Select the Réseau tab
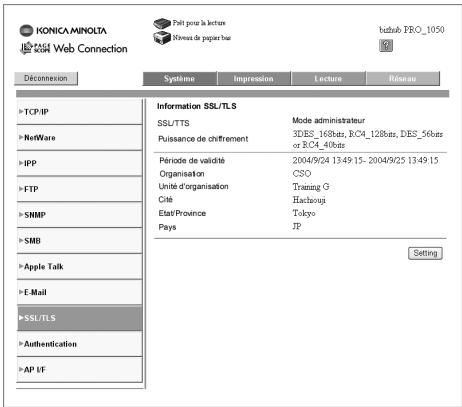Image resolution: width=462 pixels, height=407 pixels. pyautogui.click(x=403, y=79)
